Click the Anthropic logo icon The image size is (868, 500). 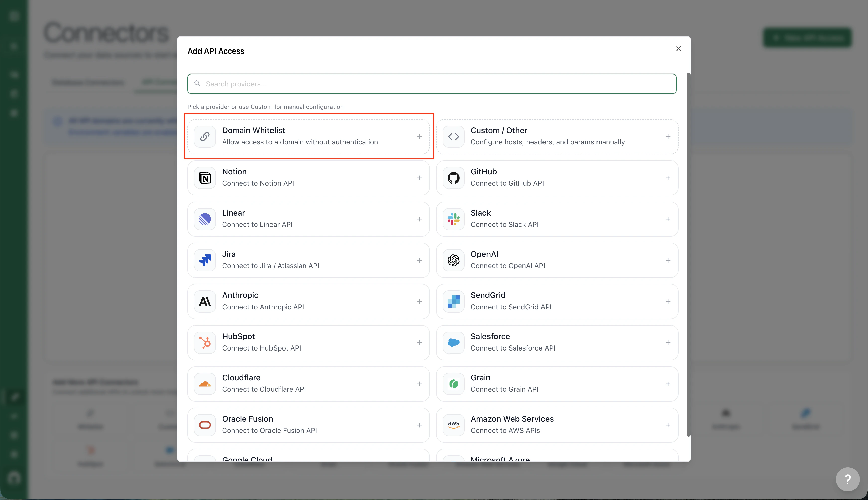click(x=205, y=302)
